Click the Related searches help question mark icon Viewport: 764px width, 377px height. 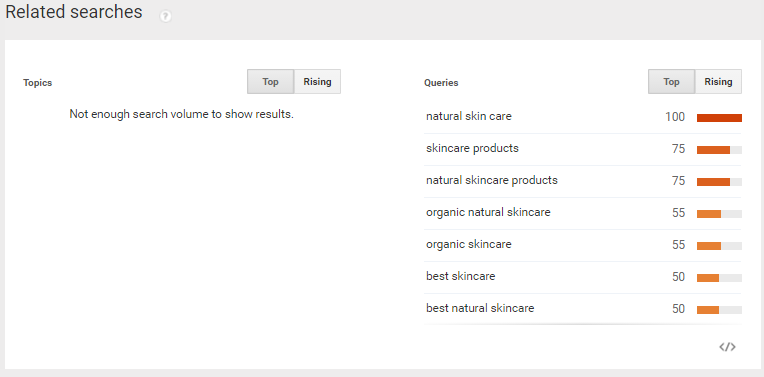[x=166, y=17]
